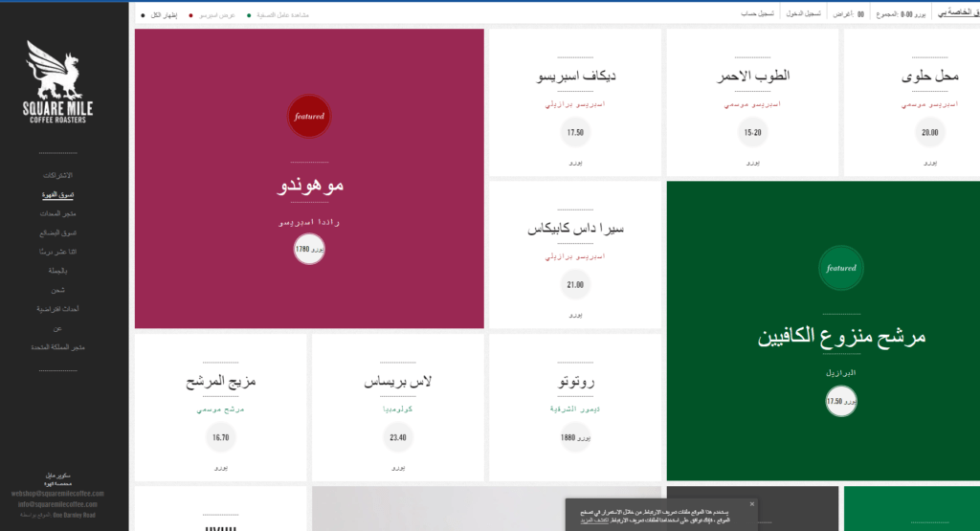
Task: Open الاشتراكات in the sidebar menu
Action: [x=57, y=176]
